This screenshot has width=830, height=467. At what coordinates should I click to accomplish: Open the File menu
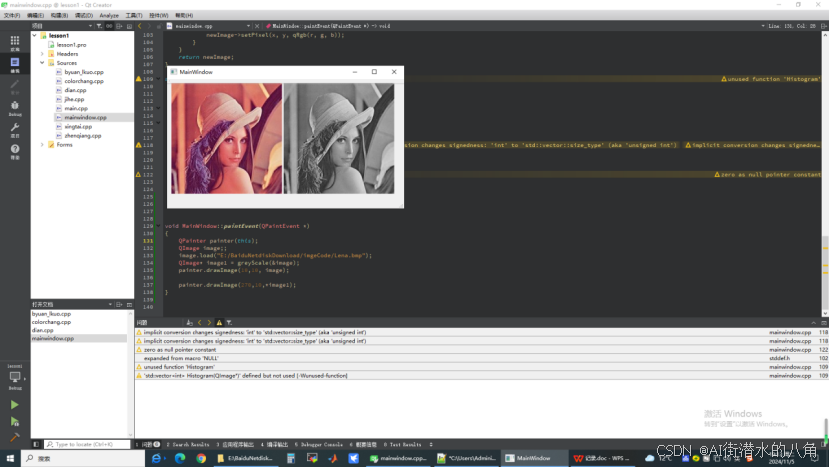click(x=12, y=15)
